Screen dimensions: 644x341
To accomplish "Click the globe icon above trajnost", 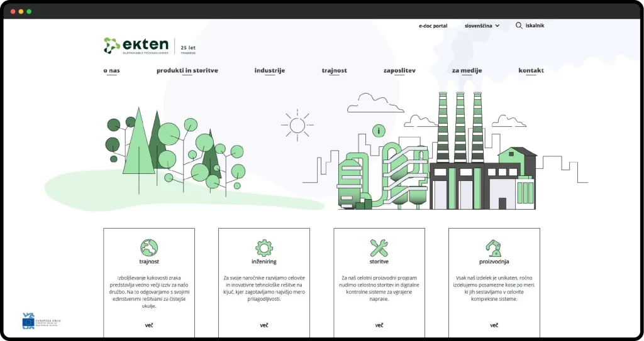I will point(149,247).
